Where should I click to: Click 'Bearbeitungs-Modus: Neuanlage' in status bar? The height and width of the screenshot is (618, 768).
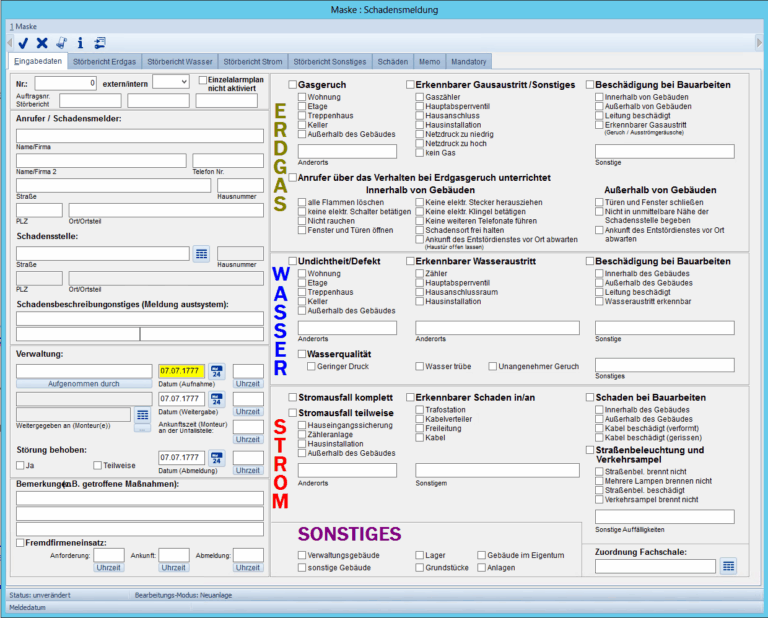coord(183,595)
